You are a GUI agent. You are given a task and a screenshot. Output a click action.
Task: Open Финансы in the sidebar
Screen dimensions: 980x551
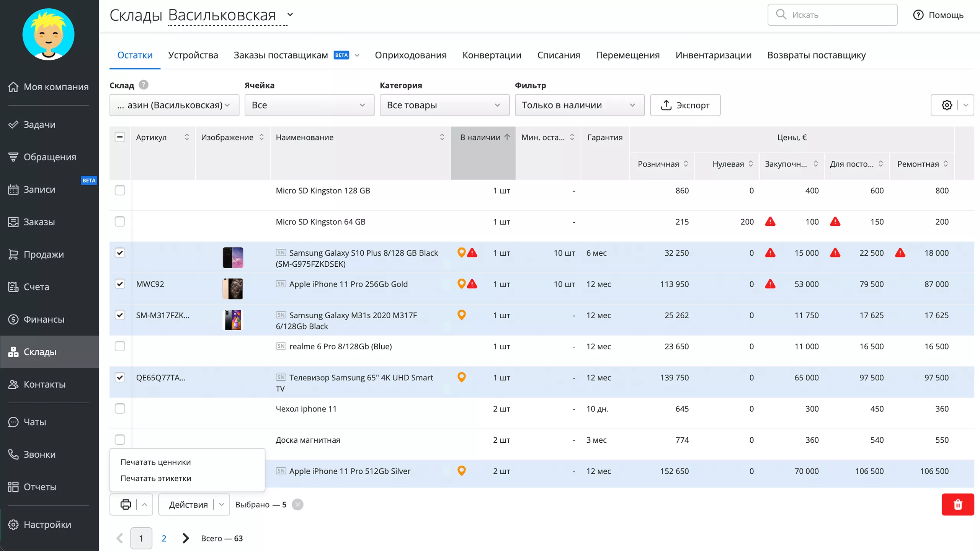pyautogui.click(x=44, y=319)
